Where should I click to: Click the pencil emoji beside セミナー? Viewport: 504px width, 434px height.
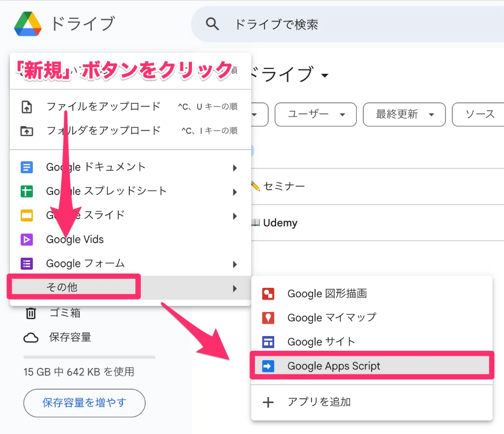click(255, 186)
